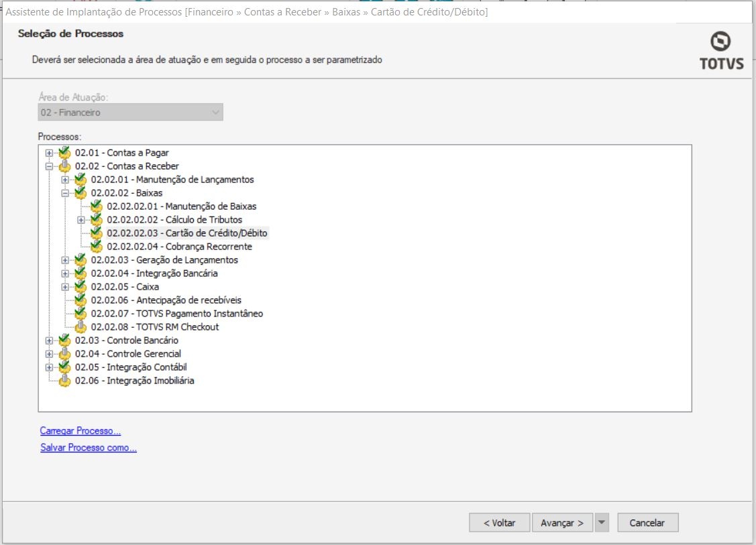Select 02.02.07 - TOTVS Pagamento Instantâneo row

[177, 314]
